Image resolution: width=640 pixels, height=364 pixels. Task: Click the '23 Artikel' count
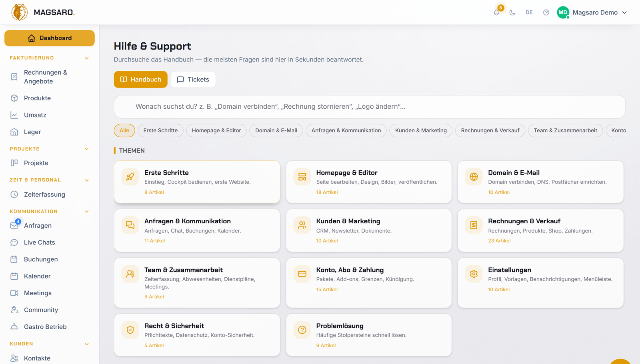click(x=499, y=241)
